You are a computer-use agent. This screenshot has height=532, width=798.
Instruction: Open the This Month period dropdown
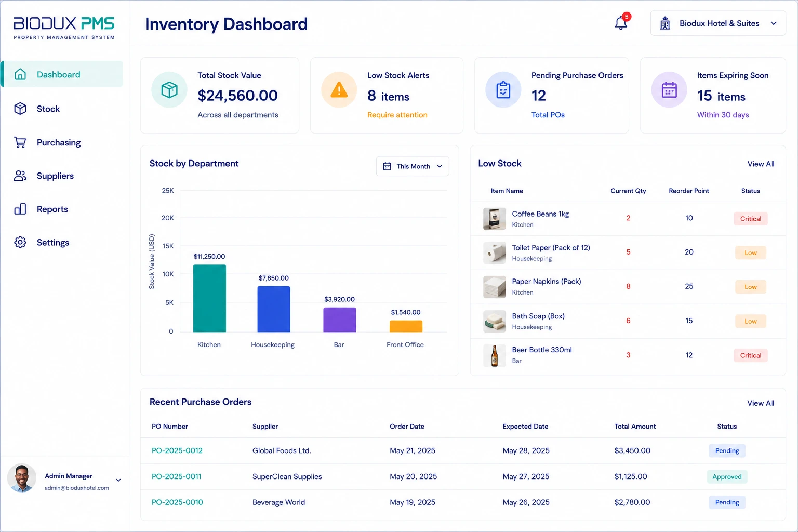point(413,166)
